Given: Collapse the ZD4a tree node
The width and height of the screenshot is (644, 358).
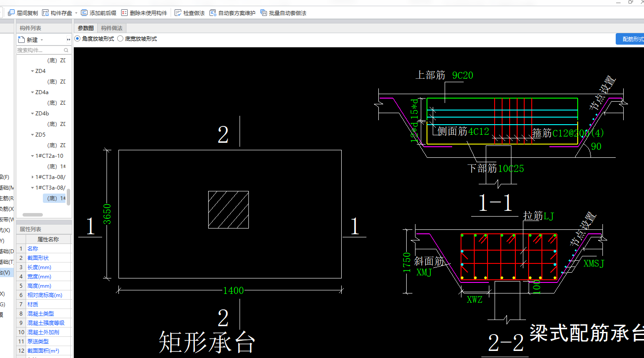Looking at the screenshot, I should pyautogui.click(x=32, y=92).
